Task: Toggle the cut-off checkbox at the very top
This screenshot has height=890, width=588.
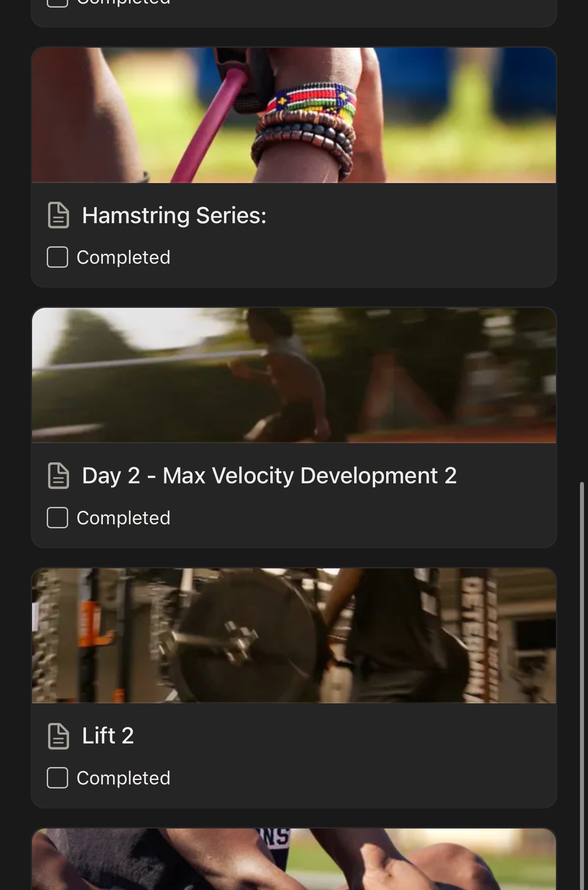Action: coord(57,3)
